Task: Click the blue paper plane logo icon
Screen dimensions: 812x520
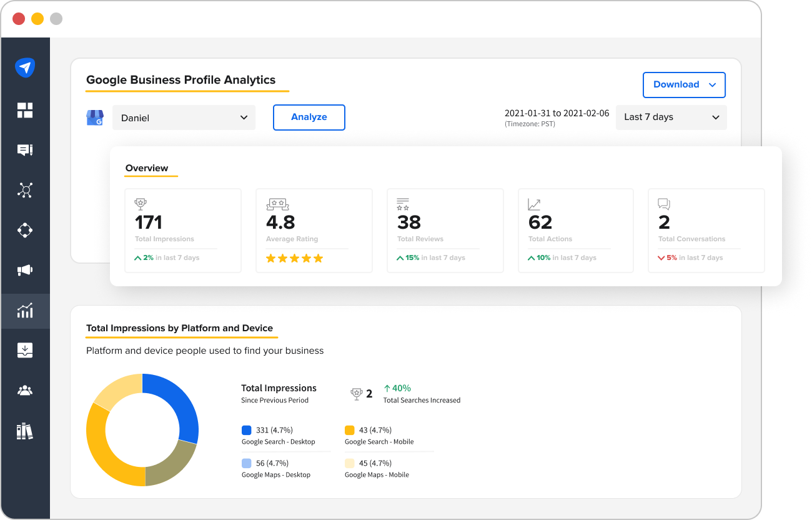Action: pyautogui.click(x=25, y=67)
